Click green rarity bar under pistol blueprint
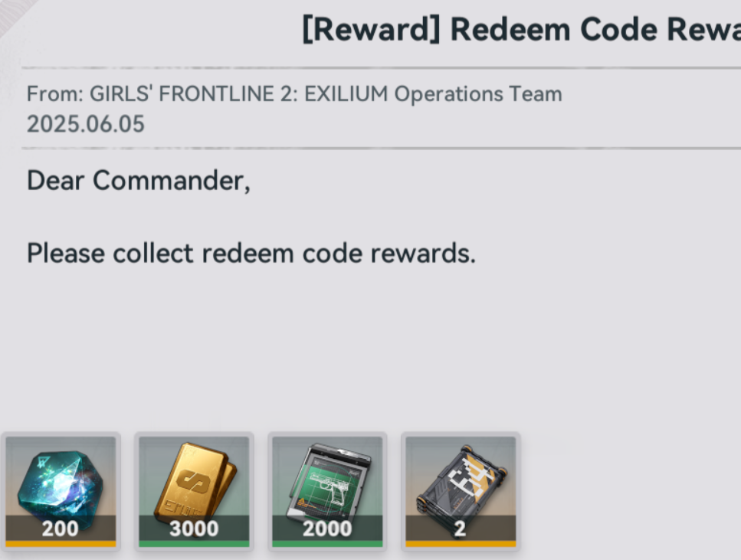741x560 pixels. click(x=327, y=544)
